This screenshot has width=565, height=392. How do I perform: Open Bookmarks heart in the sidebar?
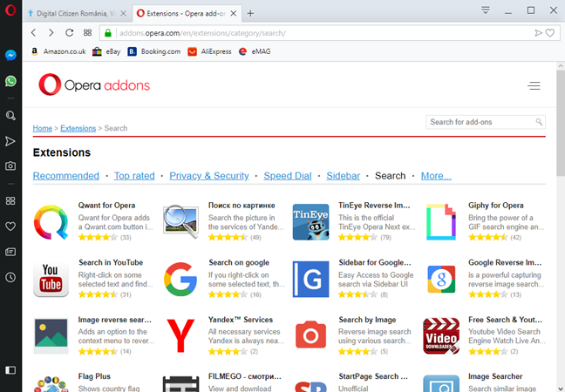(x=10, y=226)
